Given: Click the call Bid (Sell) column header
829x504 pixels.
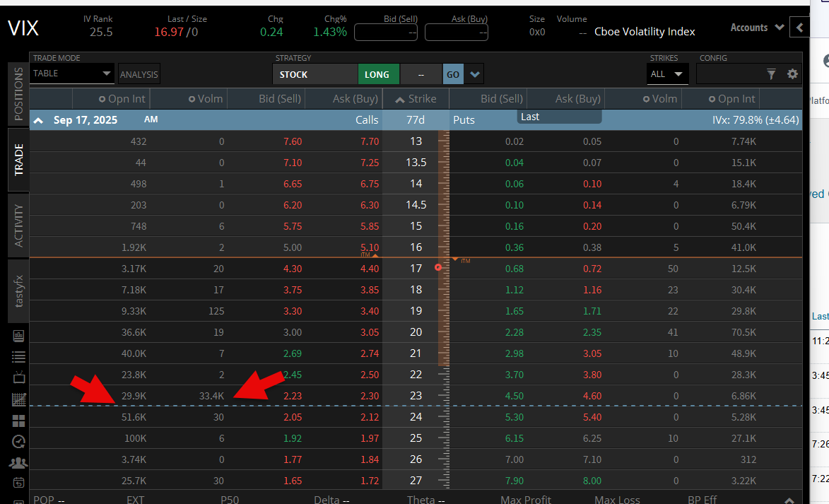Looking at the screenshot, I should click(x=280, y=99).
